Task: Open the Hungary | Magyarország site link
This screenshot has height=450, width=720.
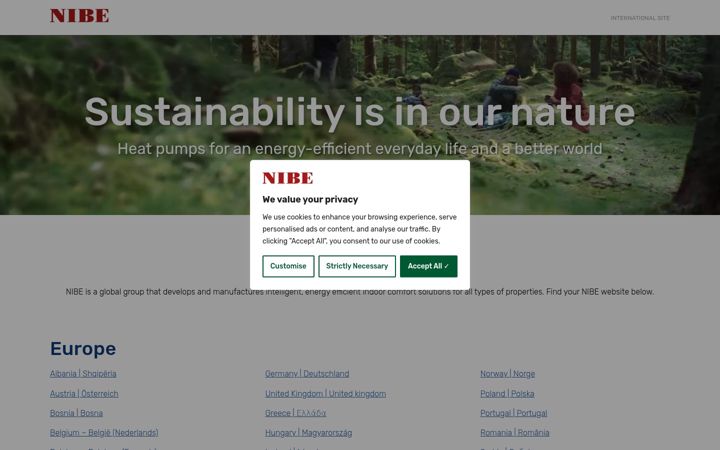Action: coord(309,433)
